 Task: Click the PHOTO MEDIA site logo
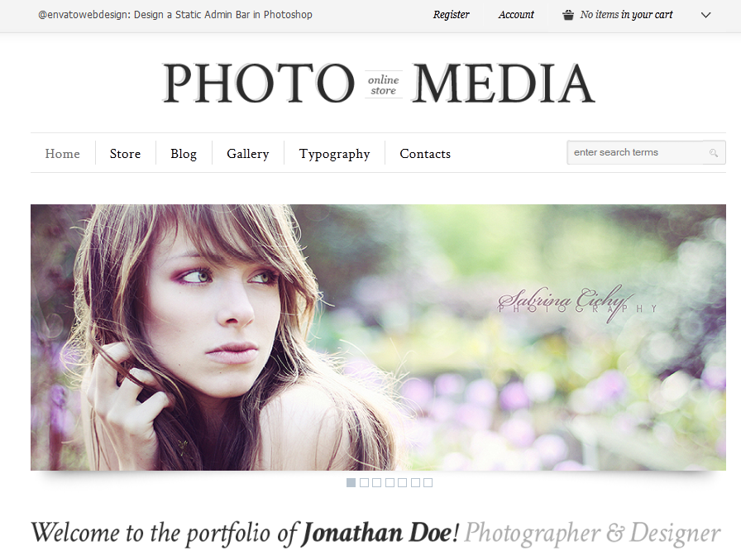coord(379,84)
